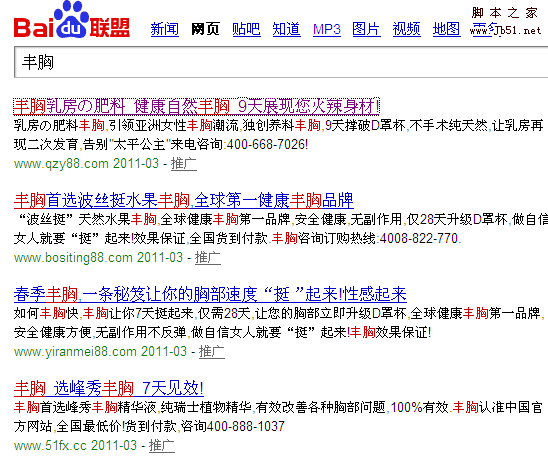Select the 网页 web tab
548x463 pixels.
tap(206, 29)
